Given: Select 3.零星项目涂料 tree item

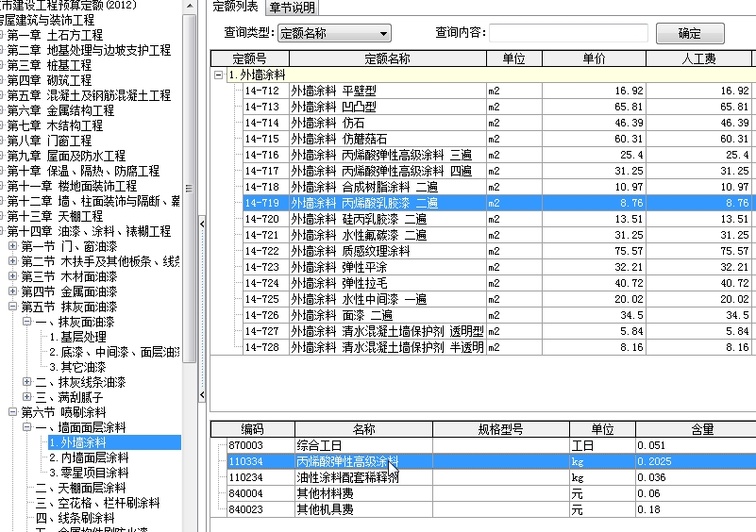Looking at the screenshot, I should click(89, 473).
